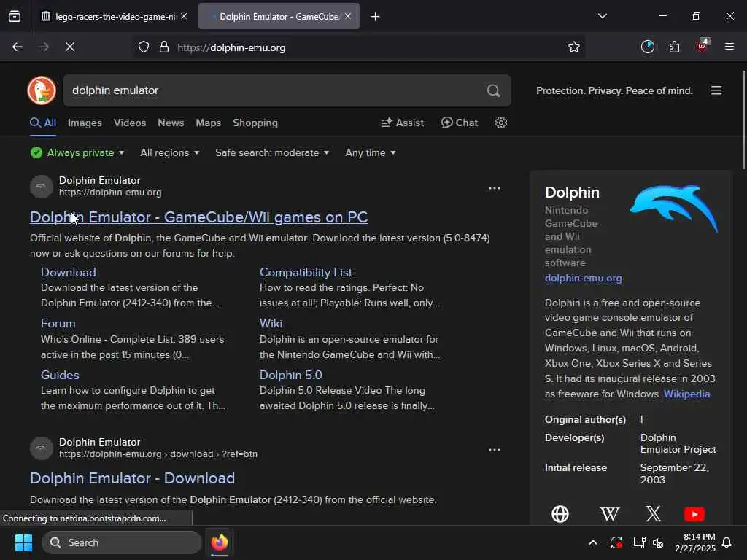Open the Wikipedia source link
This screenshot has width=747, height=560.
click(686, 394)
